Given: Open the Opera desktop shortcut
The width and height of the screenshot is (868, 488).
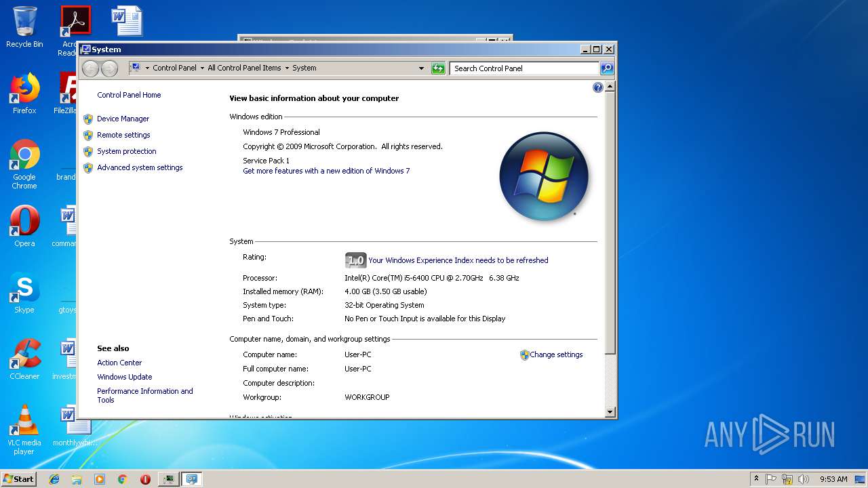Looking at the screenshot, I should click(x=24, y=226).
